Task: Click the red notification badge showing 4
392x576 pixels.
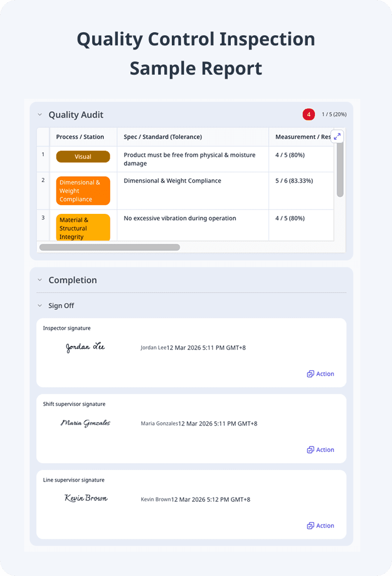Action: (308, 114)
